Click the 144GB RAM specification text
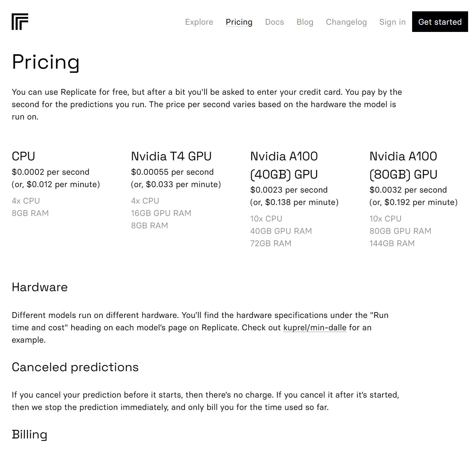The image size is (476, 457). pyautogui.click(x=392, y=243)
